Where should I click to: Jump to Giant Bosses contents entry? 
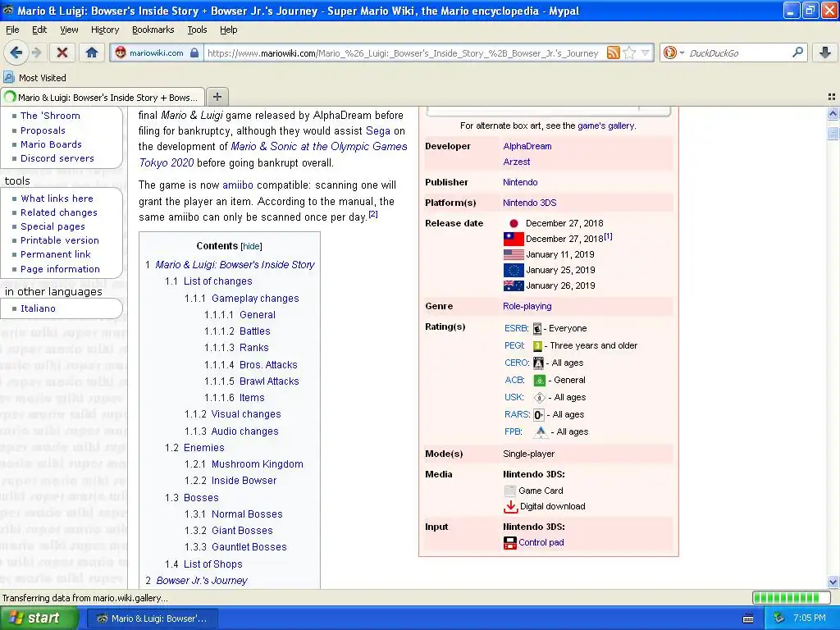pos(242,531)
